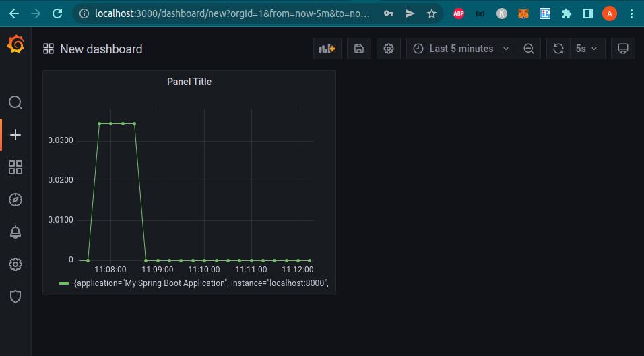Click the zoom out time range button
The height and width of the screenshot is (356, 644).
(529, 49)
